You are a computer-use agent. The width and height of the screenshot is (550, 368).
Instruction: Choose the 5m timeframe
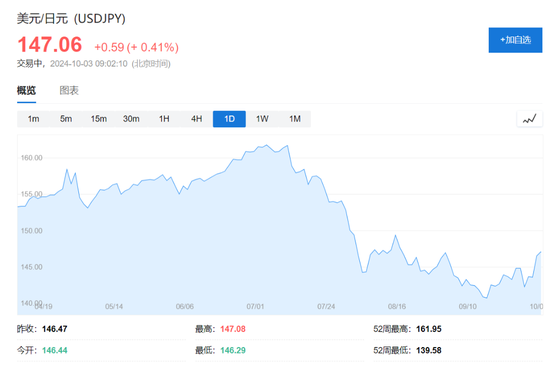66,119
